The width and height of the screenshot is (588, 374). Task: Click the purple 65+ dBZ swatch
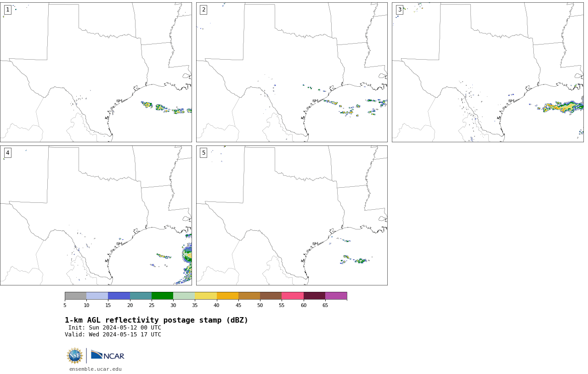point(336,296)
